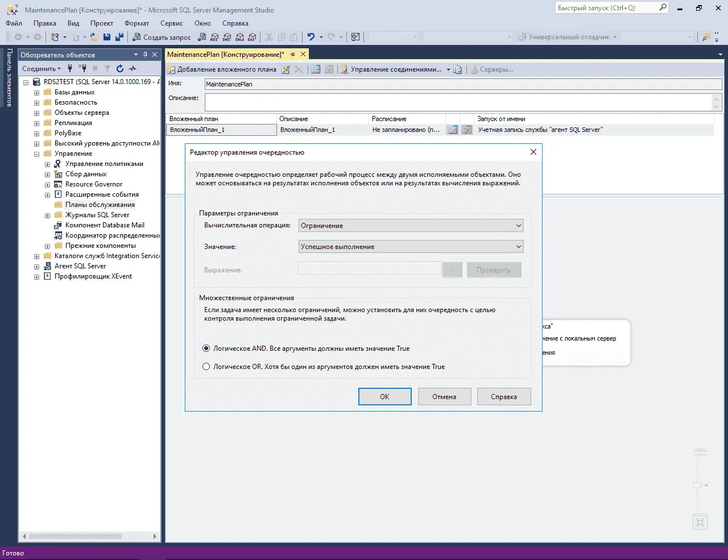Refresh the Object Explorer tree

pyautogui.click(x=120, y=69)
